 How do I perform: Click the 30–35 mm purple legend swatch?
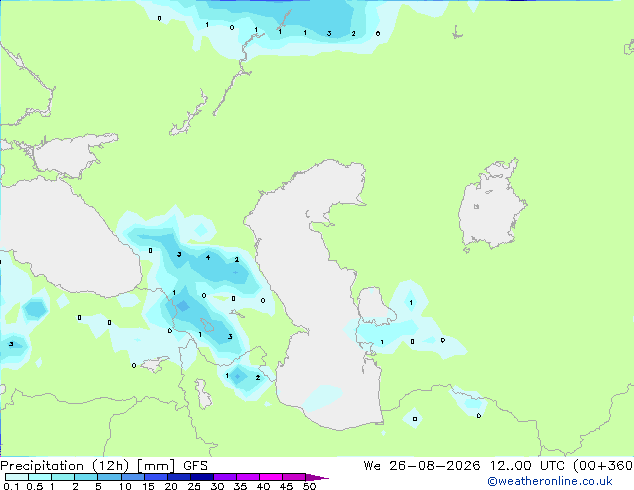(224, 477)
